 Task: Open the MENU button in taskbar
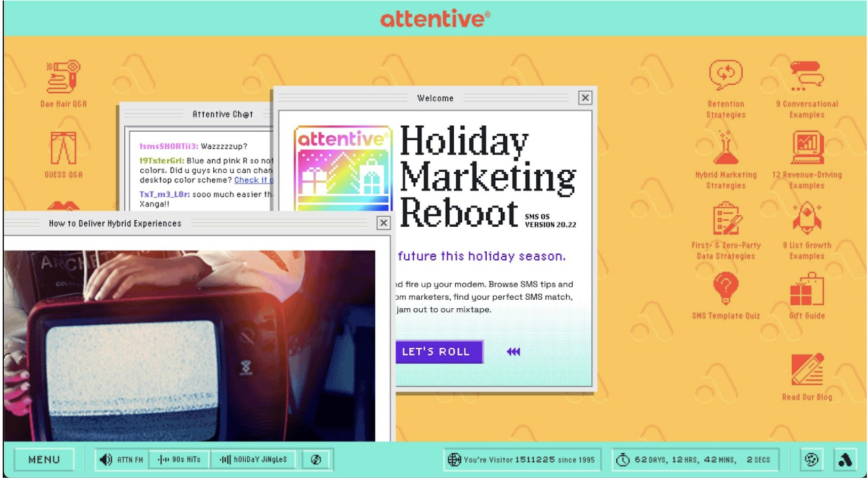point(44,460)
